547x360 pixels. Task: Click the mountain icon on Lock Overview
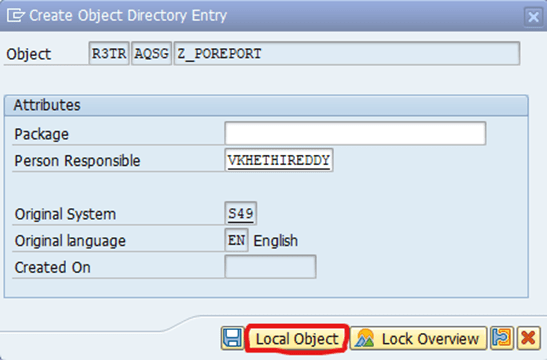click(365, 339)
